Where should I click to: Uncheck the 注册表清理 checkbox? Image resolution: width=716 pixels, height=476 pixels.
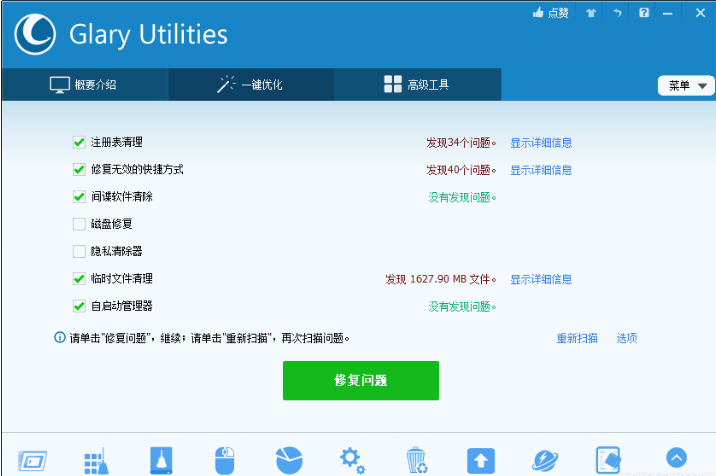tap(79, 142)
